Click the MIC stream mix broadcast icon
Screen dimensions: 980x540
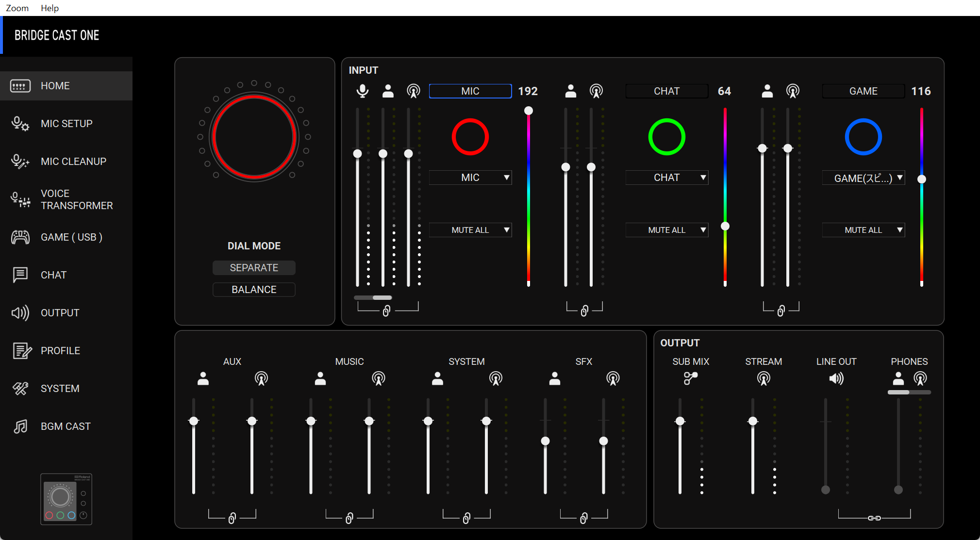point(414,91)
